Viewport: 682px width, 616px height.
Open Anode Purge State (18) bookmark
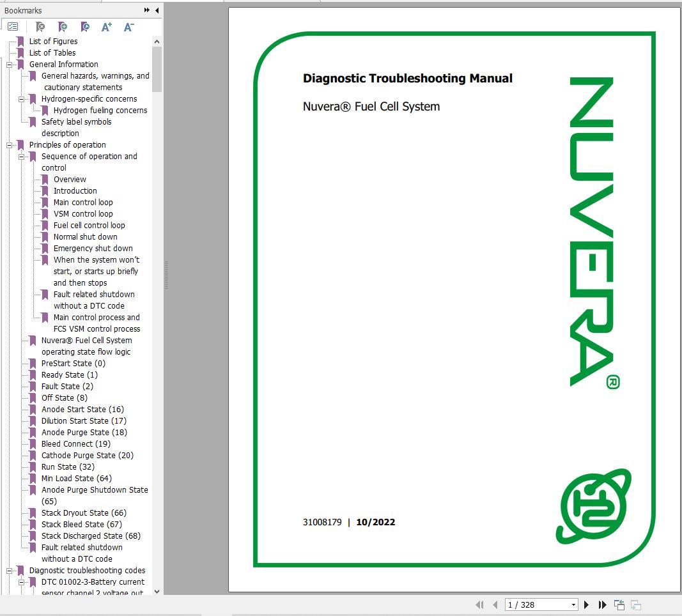coord(84,433)
